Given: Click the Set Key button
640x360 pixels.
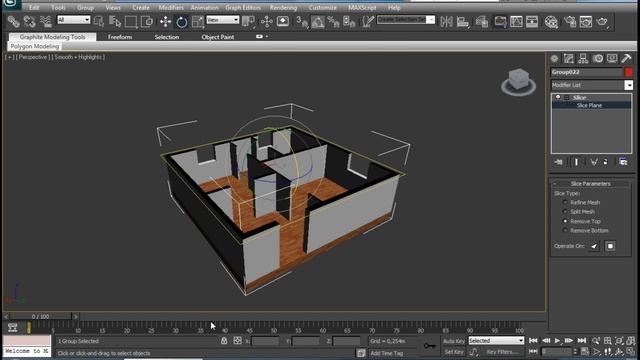Looking at the screenshot, I should tap(454, 351).
